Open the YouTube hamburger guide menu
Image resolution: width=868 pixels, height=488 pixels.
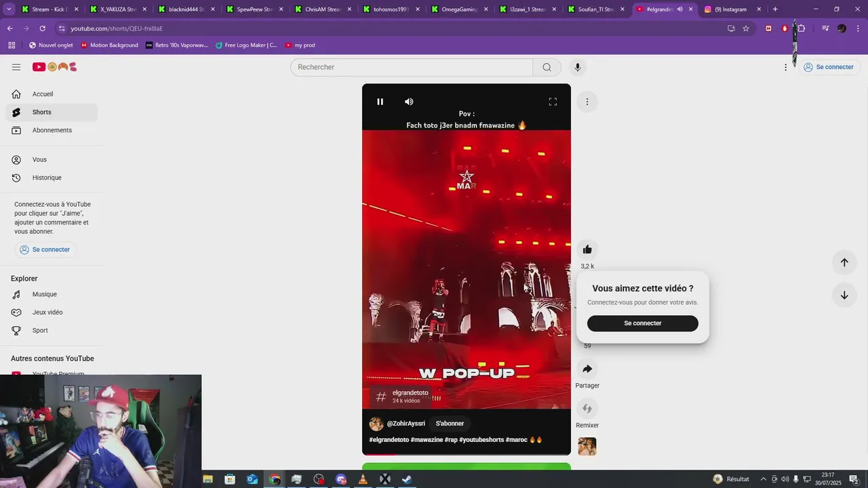(x=16, y=67)
